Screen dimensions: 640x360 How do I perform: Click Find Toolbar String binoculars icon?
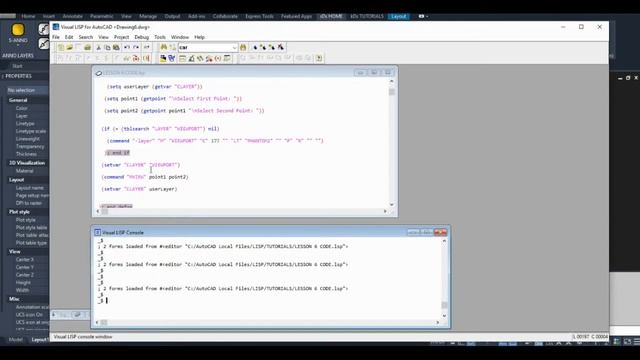click(243, 47)
